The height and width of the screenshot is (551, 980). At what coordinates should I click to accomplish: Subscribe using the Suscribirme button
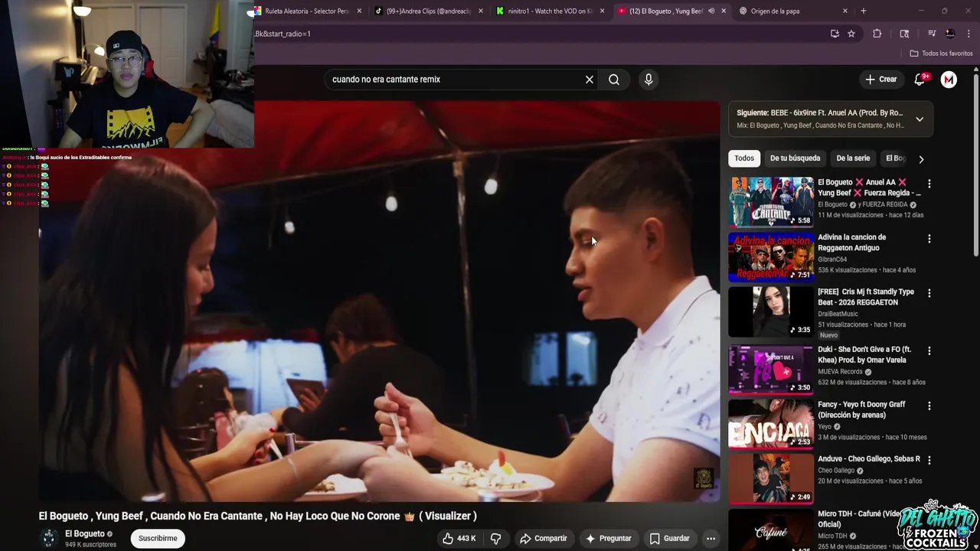click(x=158, y=539)
